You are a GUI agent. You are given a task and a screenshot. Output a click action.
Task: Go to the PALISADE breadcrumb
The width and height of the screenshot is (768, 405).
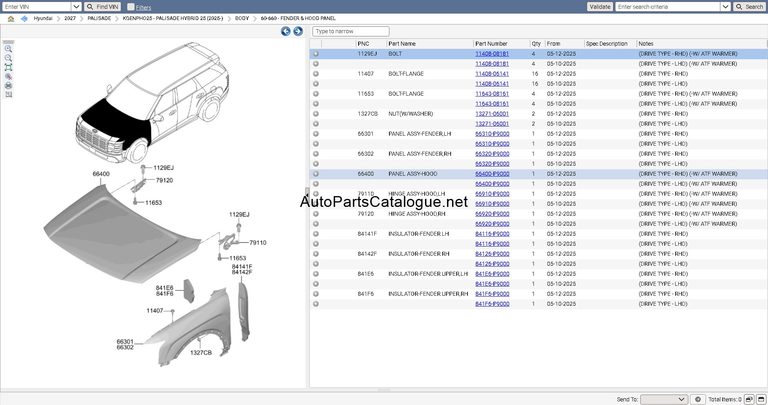pos(99,18)
